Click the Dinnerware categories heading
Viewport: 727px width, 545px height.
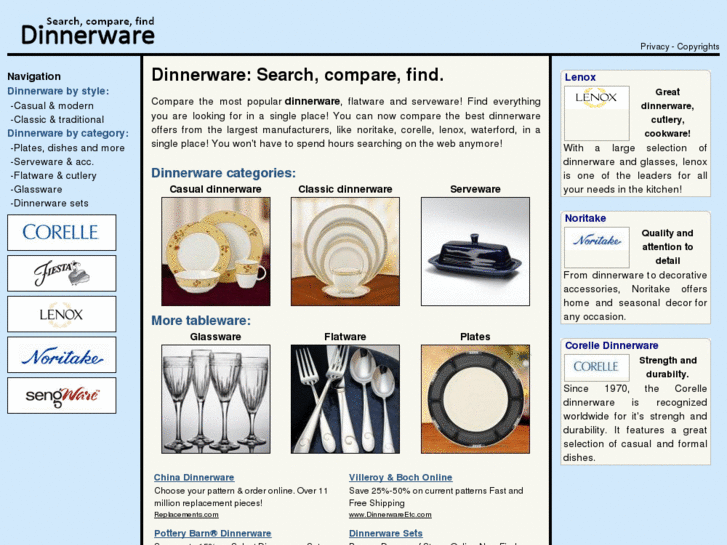(x=223, y=173)
